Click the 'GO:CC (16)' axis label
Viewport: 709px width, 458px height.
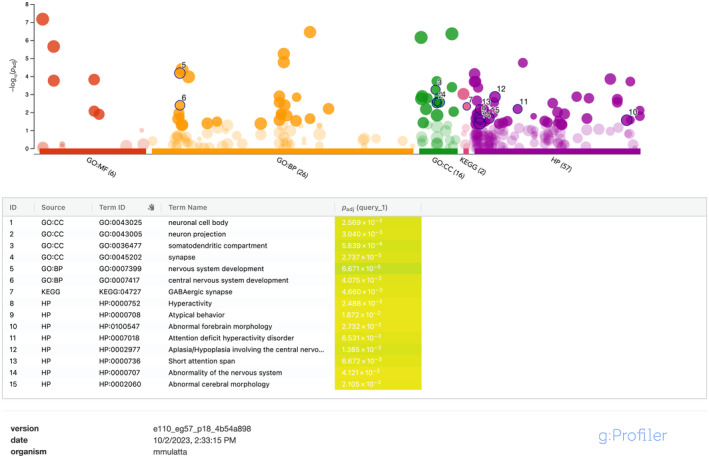point(448,168)
